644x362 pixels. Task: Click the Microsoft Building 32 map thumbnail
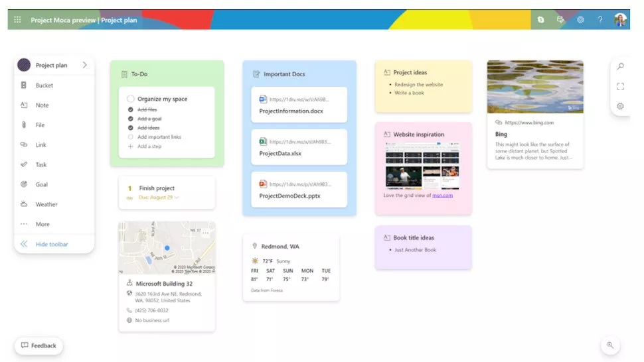167,247
